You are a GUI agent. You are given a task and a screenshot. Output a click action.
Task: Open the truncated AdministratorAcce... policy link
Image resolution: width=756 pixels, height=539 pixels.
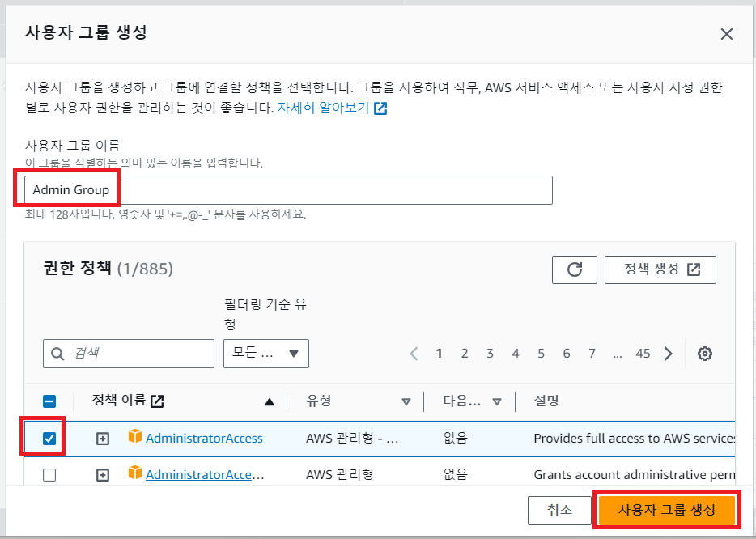click(205, 475)
